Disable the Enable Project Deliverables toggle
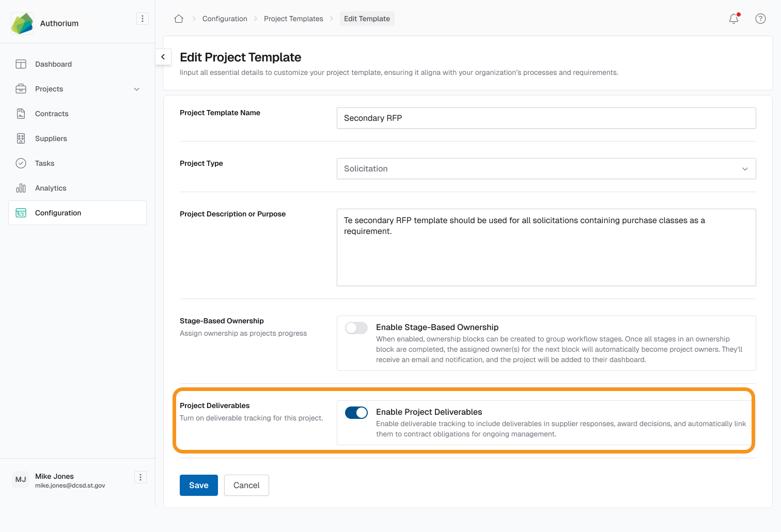Viewport: 781px width, 532px height. (x=356, y=412)
